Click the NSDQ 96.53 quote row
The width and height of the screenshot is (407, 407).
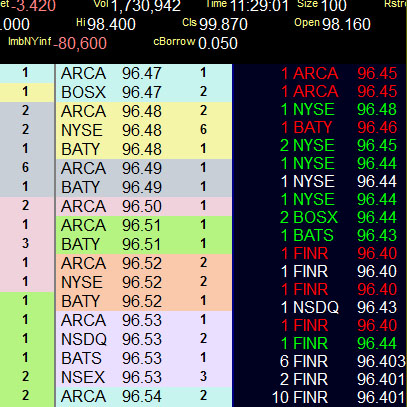(144, 339)
